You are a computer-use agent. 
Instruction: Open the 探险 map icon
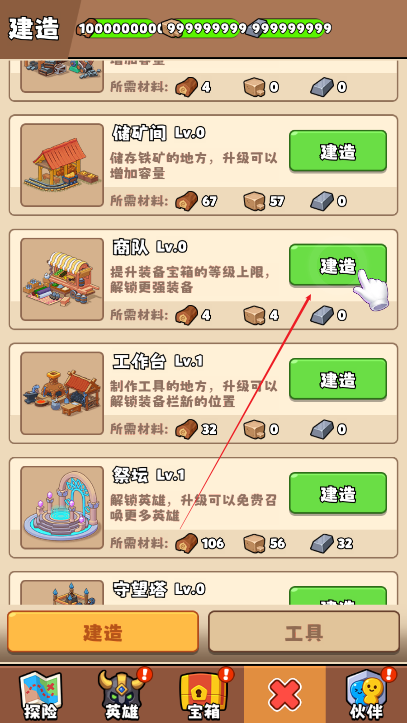41,694
